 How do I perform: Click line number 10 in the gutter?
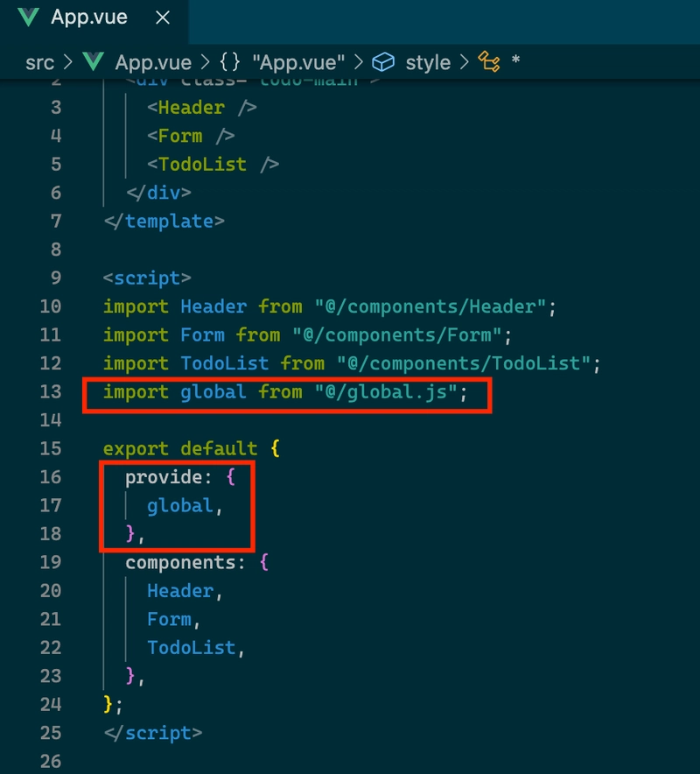coord(51,306)
